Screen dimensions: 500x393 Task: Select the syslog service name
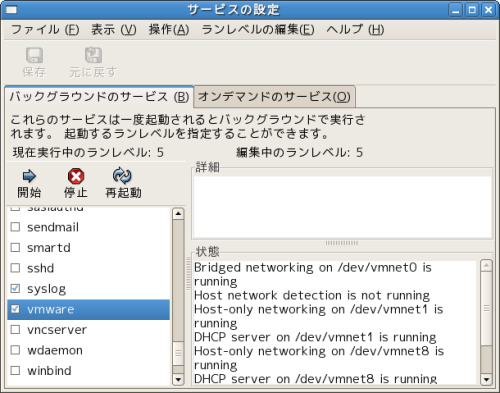pyautogui.click(x=47, y=289)
